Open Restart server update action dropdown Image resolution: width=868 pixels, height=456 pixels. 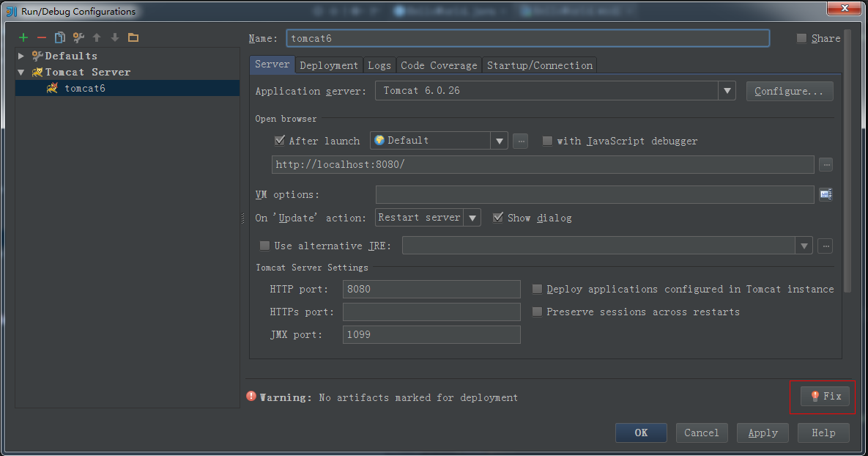click(472, 218)
